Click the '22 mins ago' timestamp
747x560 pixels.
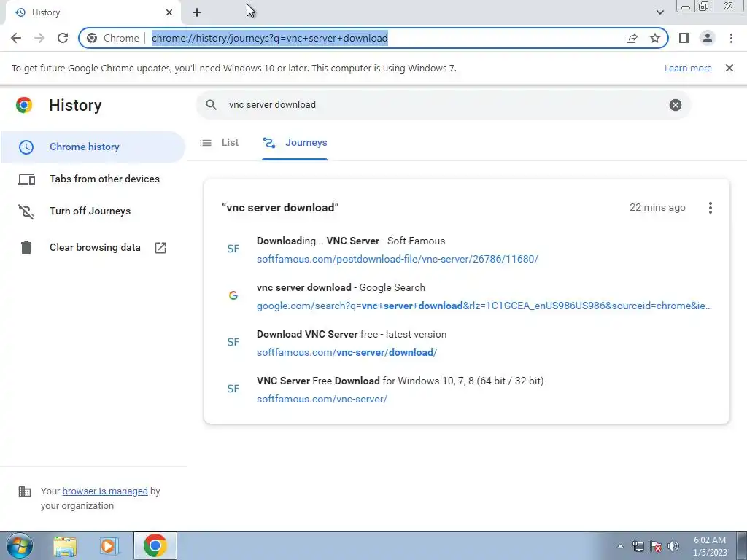tap(657, 208)
